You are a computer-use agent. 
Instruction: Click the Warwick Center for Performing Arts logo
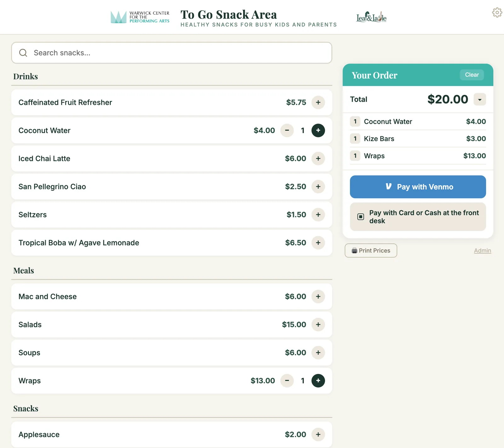[x=140, y=17]
